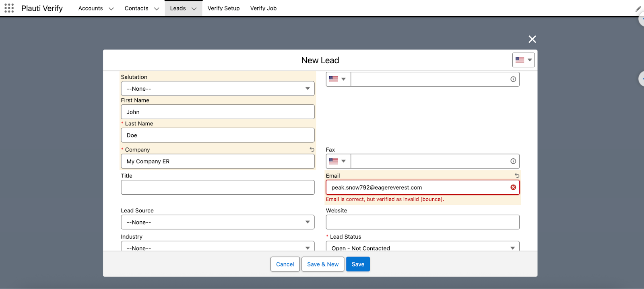The height and width of the screenshot is (289, 644).
Task: Expand the Salutation dropdown
Action: (217, 89)
